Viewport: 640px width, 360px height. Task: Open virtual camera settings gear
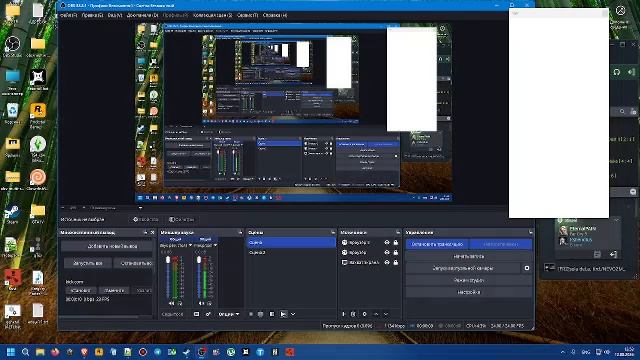[x=527, y=268]
